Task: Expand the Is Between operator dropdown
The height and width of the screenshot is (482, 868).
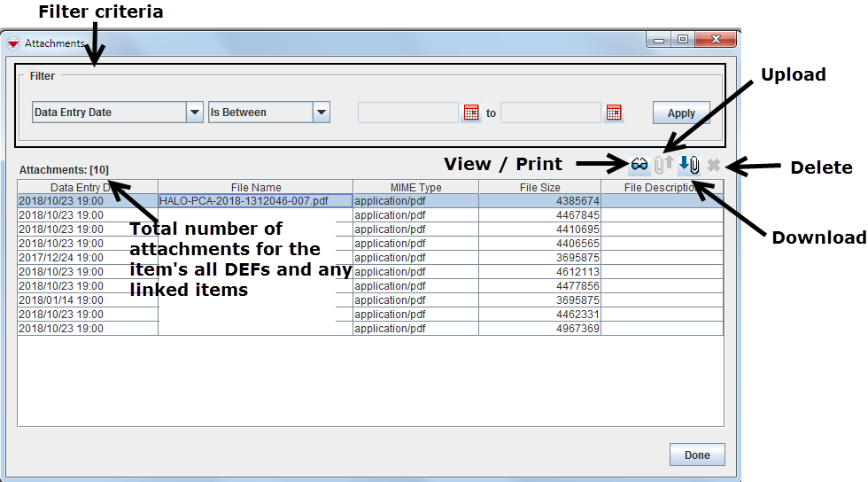Action: (322, 113)
